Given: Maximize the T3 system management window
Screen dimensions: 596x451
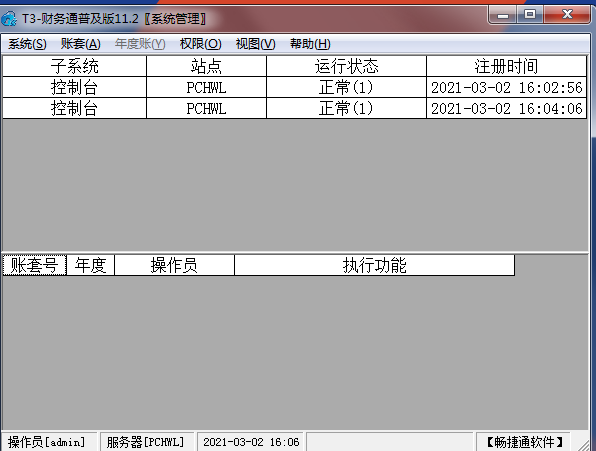Looking at the screenshot, I should (x=530, y=15).
